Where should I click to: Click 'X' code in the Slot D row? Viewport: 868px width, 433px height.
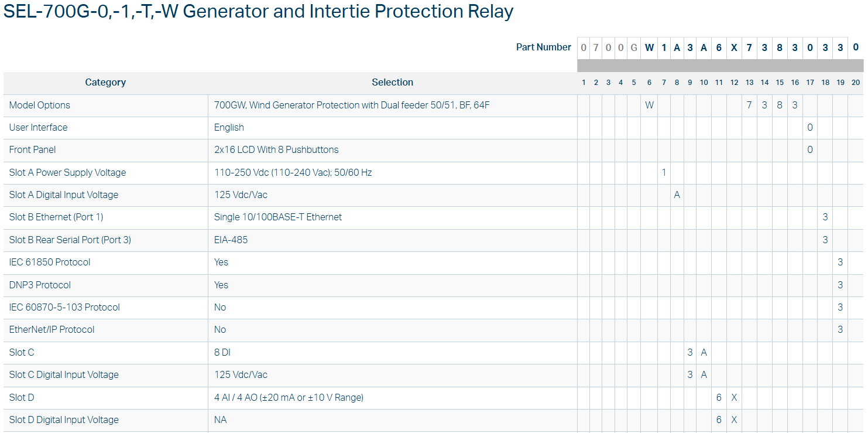734,398
